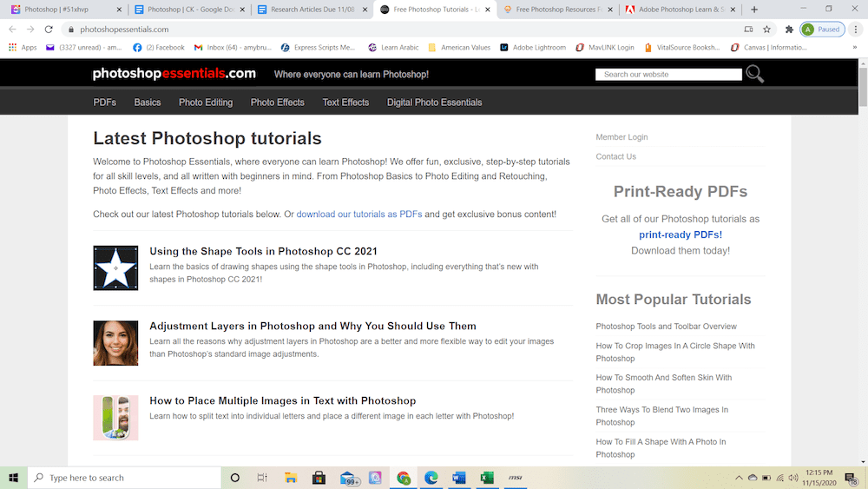868x489 pixels.
Task: Open the notifications action center
Action: pyautogui.click(x=852, y=478)
